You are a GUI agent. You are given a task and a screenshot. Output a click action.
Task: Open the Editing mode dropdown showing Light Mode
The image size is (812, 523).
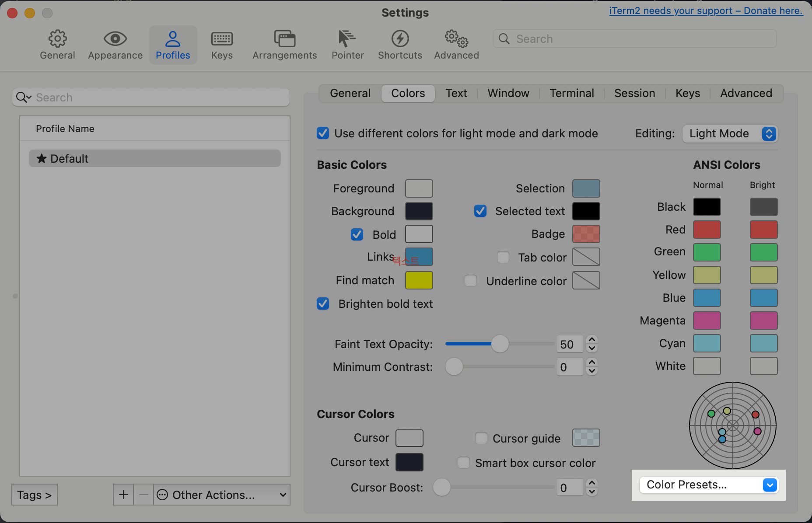tap(729, 133)
